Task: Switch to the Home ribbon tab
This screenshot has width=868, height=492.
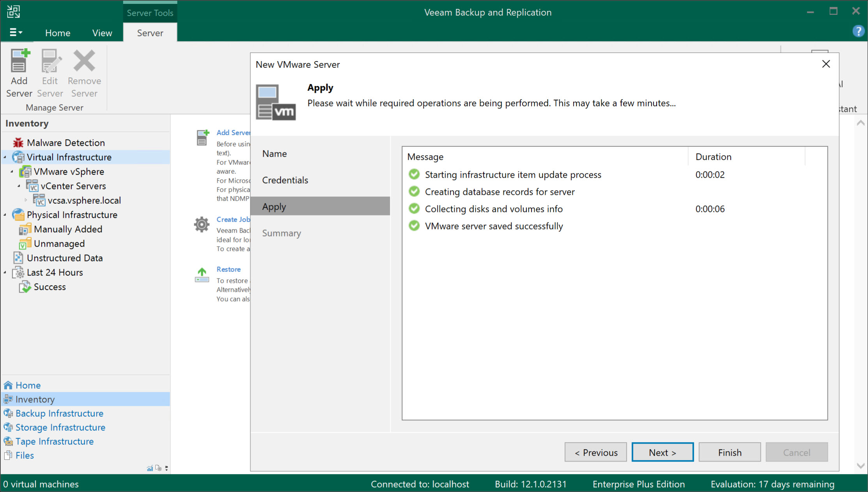Action: tap(58, 33)
